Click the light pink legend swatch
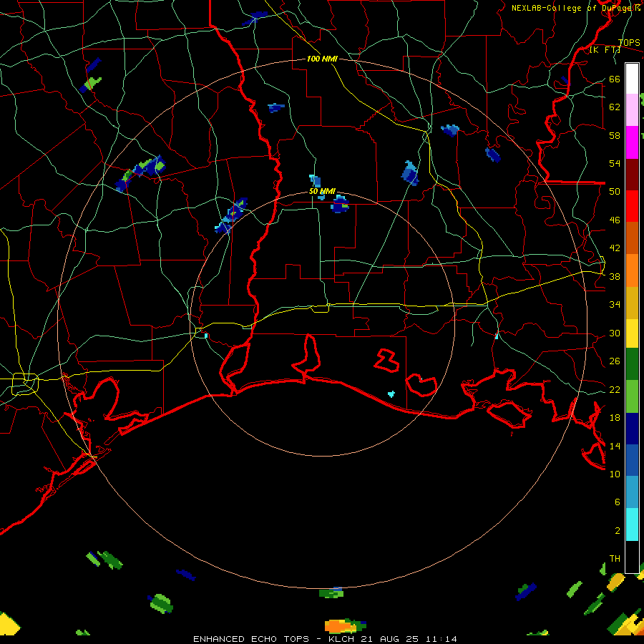The width and height of the screenshot is (644, 644). point(632,110)
